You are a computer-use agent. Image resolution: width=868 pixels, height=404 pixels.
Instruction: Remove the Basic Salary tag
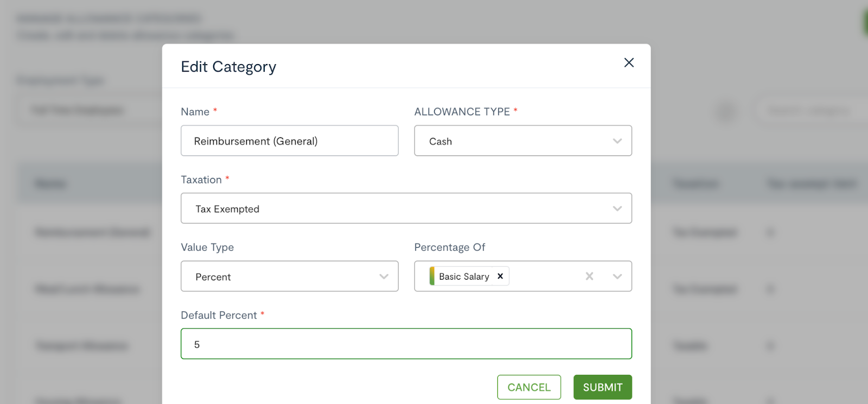tap(500, 276)
